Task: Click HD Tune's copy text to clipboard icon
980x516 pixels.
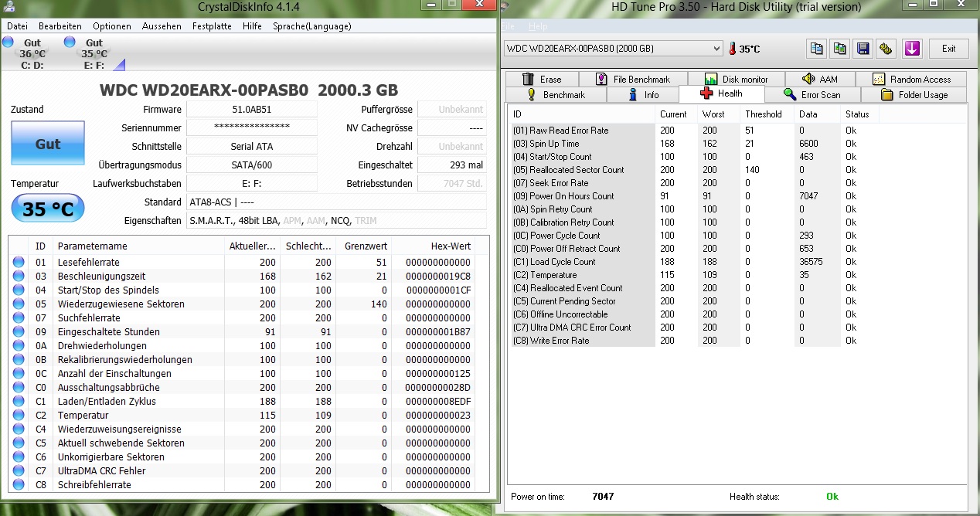Action: click(x=816, y=49)
